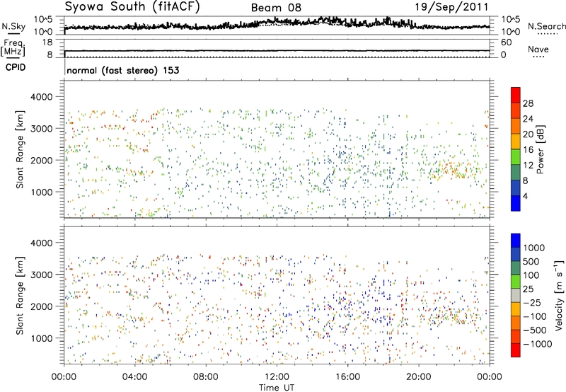Click the 04:00 time axis label
Screen dimensions: 566x392
134,377
